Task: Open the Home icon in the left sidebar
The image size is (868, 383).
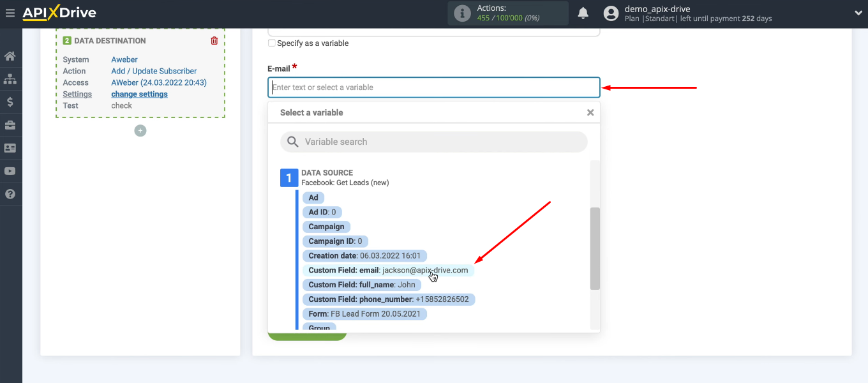Action: pos(10,56)
